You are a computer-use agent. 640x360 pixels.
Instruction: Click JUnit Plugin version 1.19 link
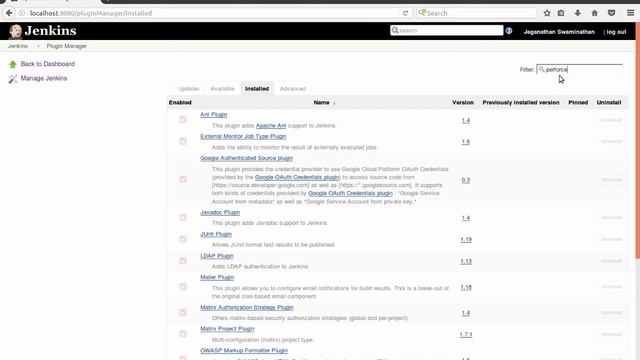466,240
